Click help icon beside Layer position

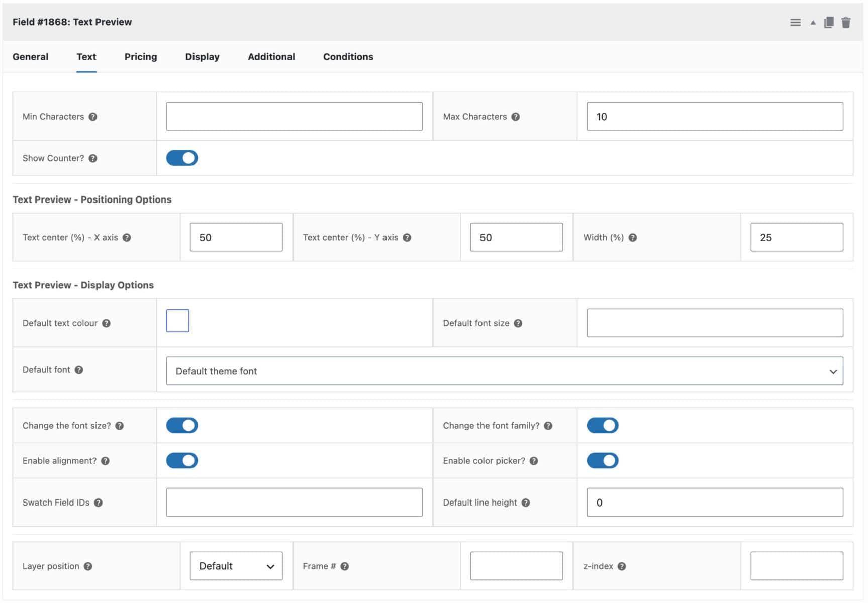(88, 566)
